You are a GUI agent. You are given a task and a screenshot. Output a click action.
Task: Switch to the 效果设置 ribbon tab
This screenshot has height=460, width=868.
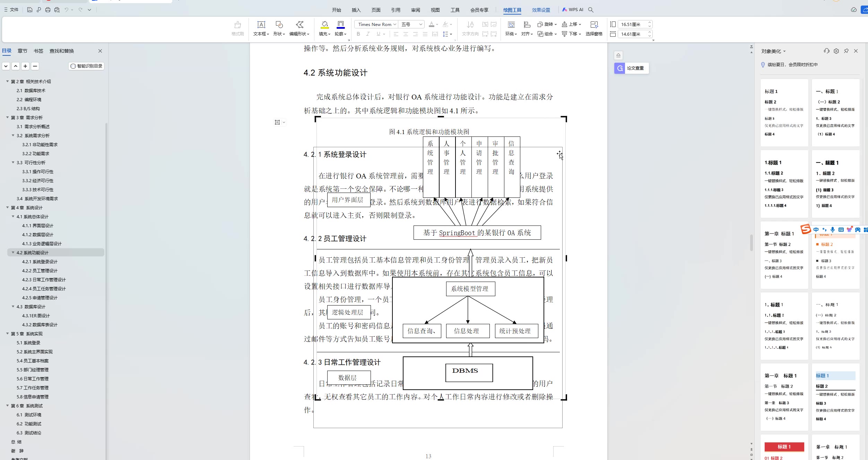coord(541,10)
